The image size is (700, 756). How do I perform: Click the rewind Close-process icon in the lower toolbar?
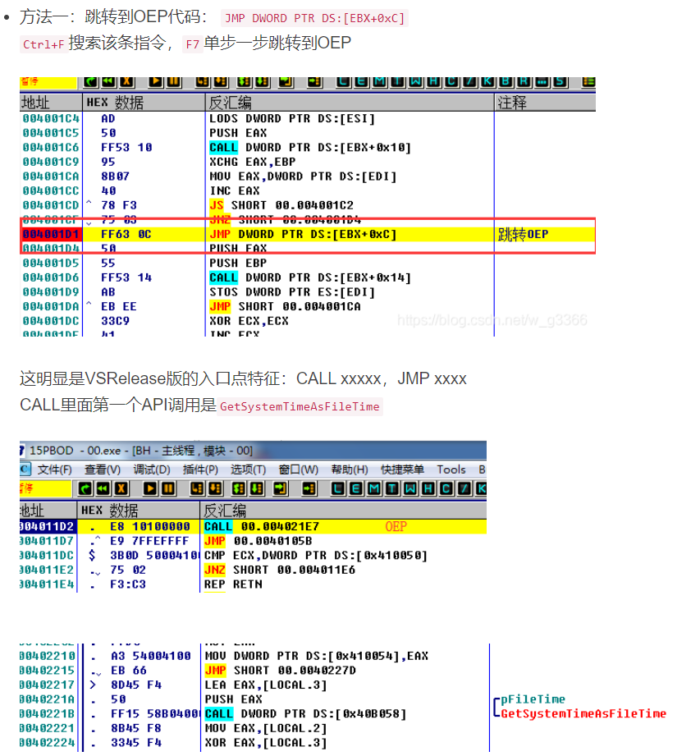coord(103,489)
